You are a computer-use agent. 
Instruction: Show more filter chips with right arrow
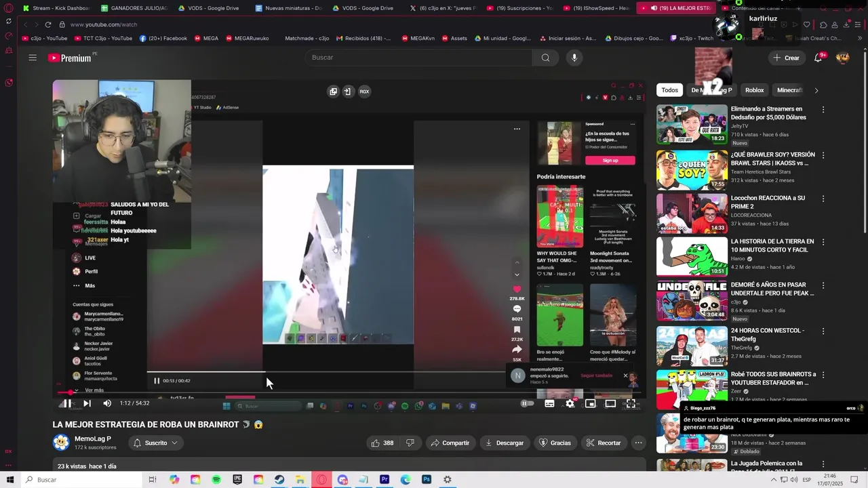816,90
